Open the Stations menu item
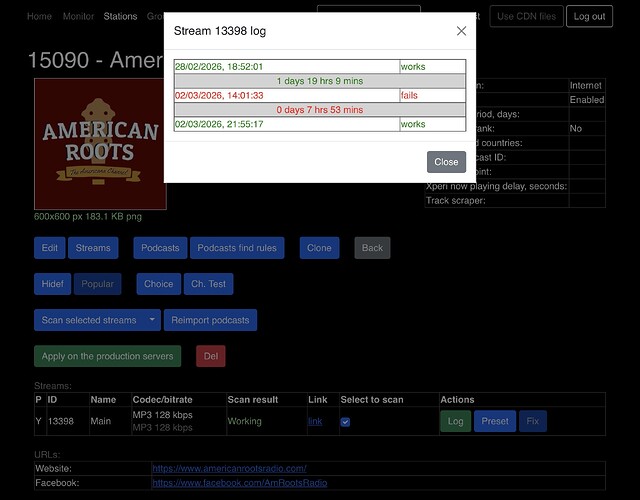The width and height of the screenshot is (640, 500). click(x=120, y=16)
